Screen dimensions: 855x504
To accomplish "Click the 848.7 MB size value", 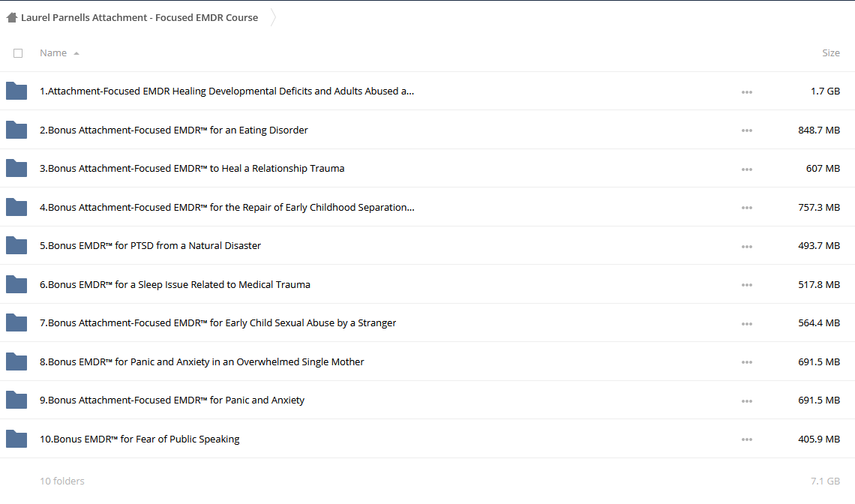I will [x=819, y=130].
